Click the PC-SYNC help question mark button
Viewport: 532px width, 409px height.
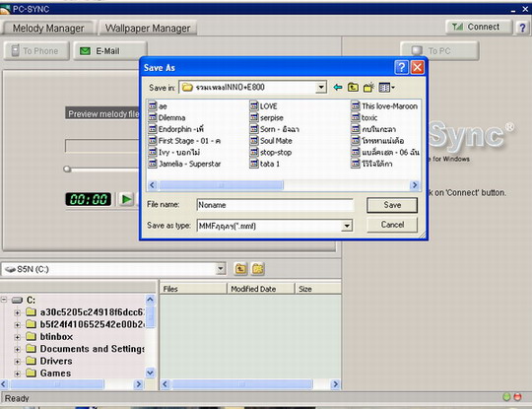522,28
